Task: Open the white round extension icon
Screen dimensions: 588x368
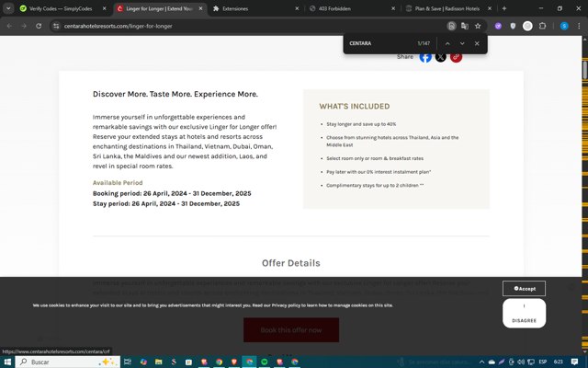Action: point(527,26)
